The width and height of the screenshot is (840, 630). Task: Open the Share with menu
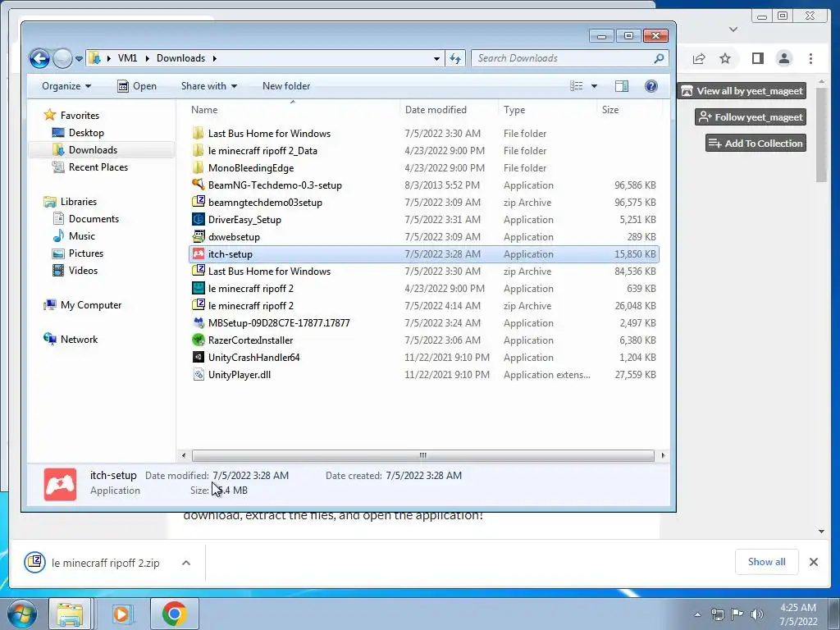click(209, 86)
